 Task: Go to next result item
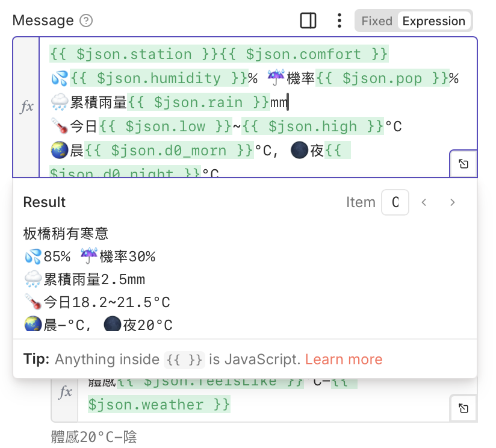[453, 202]
